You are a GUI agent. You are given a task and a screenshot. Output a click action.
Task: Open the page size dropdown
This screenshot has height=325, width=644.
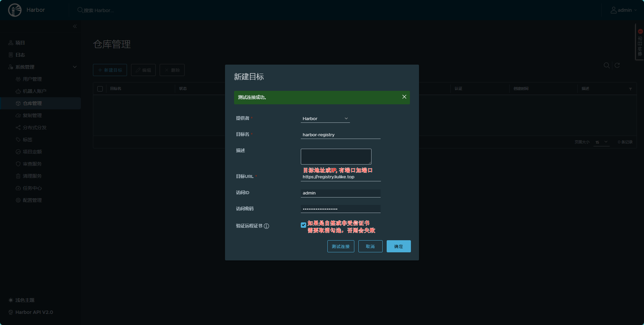(x=601, y=142)
